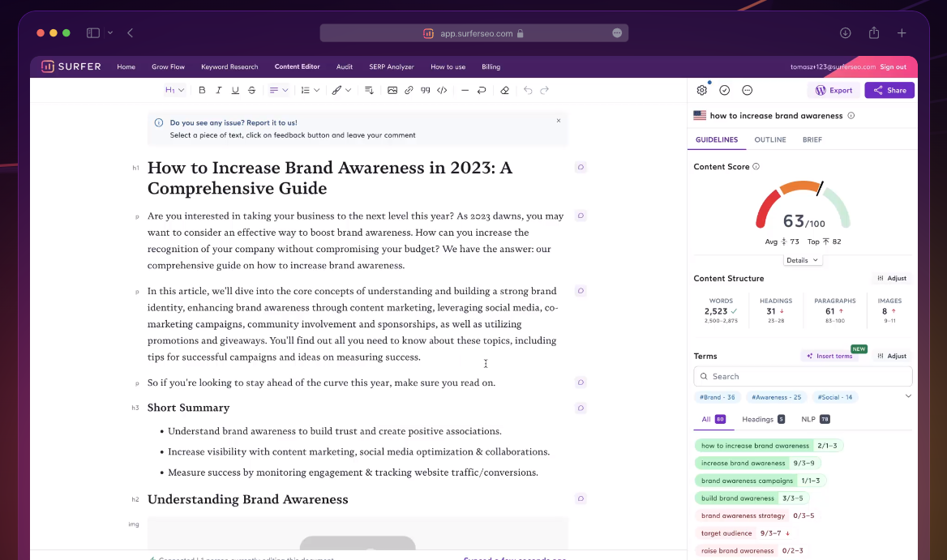This screenshot has height=560, width=947.
Task: Click the purple Share button
Action: pyautogui.click(x=889, y=91)
